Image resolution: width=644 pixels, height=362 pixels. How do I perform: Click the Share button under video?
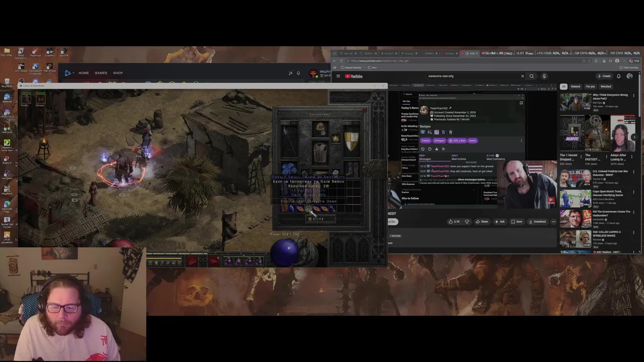coord(482,222)
